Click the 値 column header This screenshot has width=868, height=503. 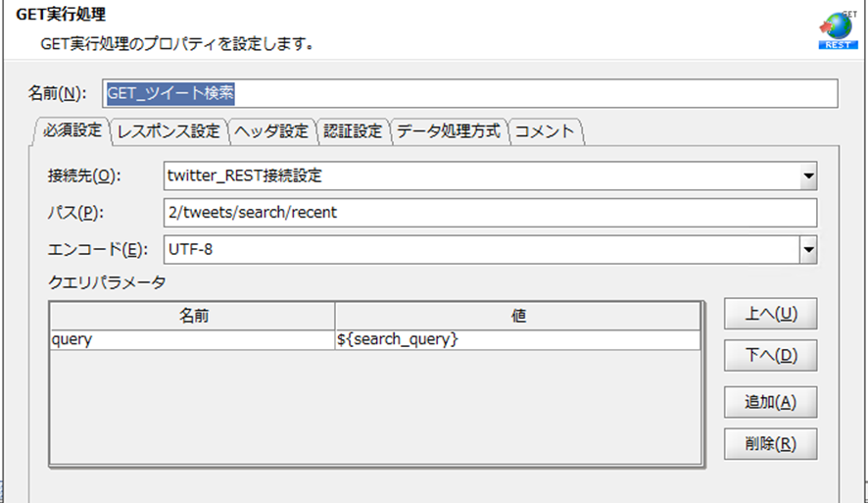517,316
